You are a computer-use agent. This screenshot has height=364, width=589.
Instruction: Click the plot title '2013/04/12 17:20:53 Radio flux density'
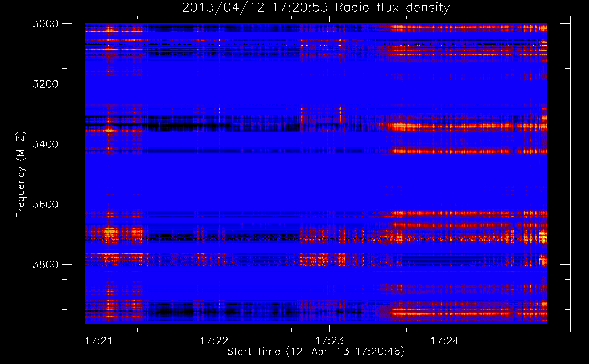coord(316,7)
